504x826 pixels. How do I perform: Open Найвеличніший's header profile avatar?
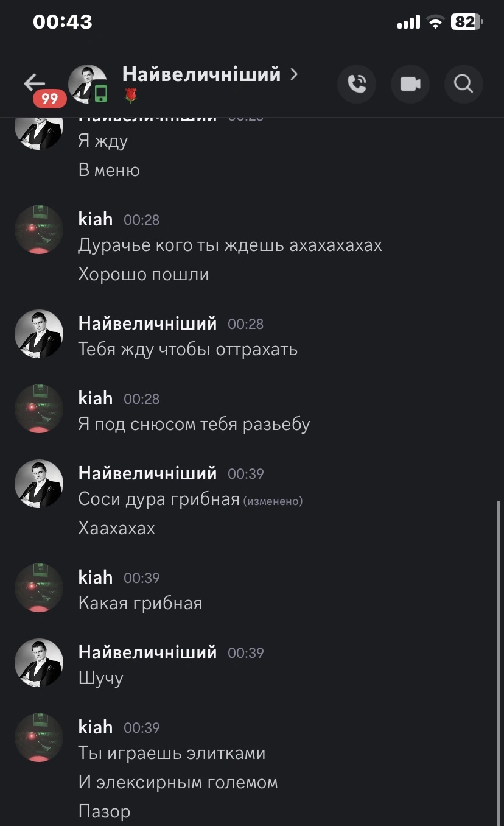pyautogui.click(x=88, y=83)
